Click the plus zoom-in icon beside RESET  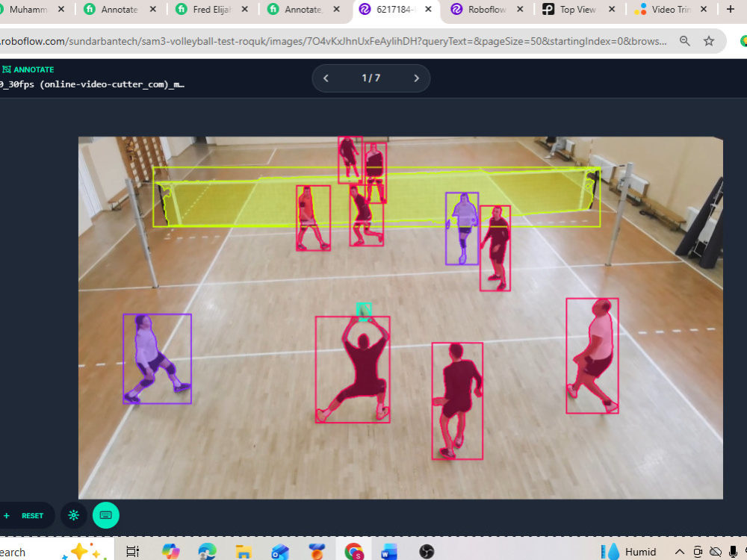7,516
